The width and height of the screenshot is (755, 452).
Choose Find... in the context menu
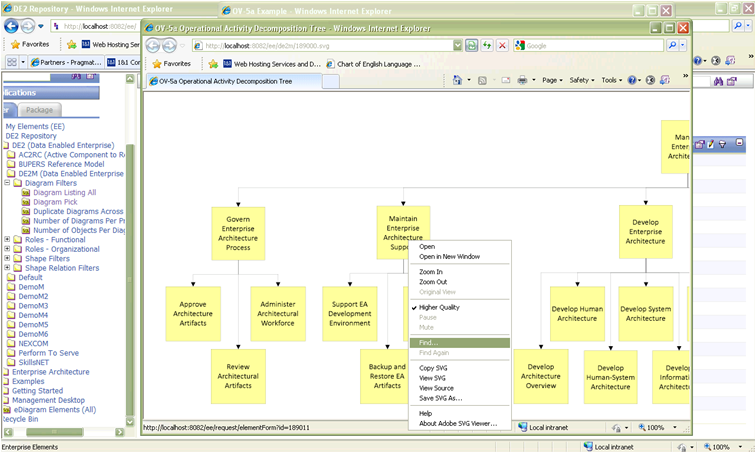click(459, 343)
